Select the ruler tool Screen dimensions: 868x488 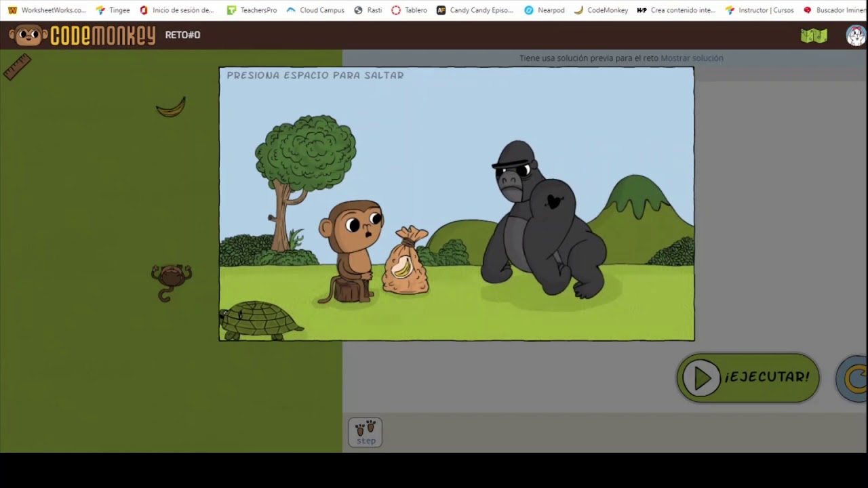coord(17,67)
